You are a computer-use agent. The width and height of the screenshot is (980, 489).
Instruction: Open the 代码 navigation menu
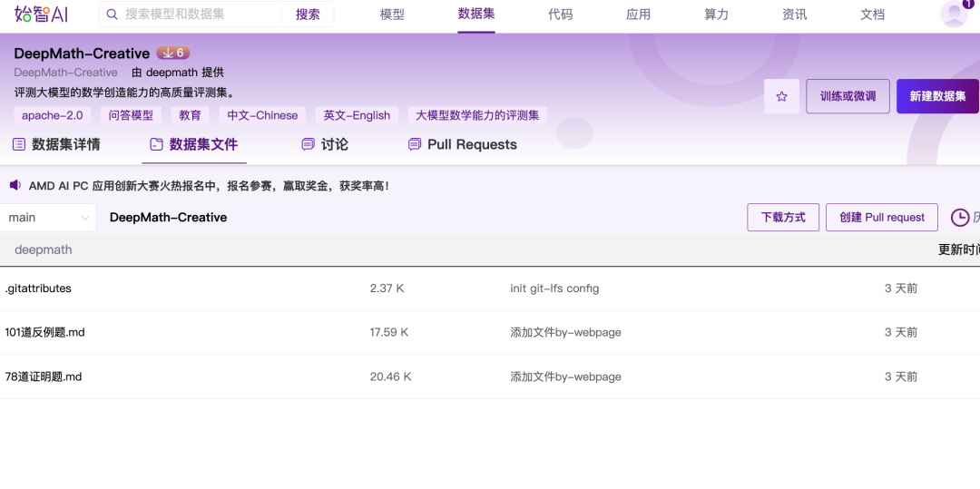tap(560, 15)
